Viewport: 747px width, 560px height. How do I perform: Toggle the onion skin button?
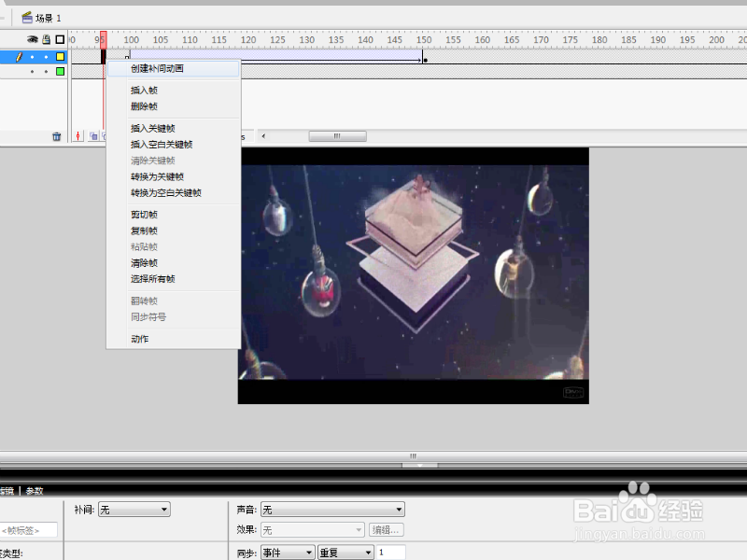(93, 136)
